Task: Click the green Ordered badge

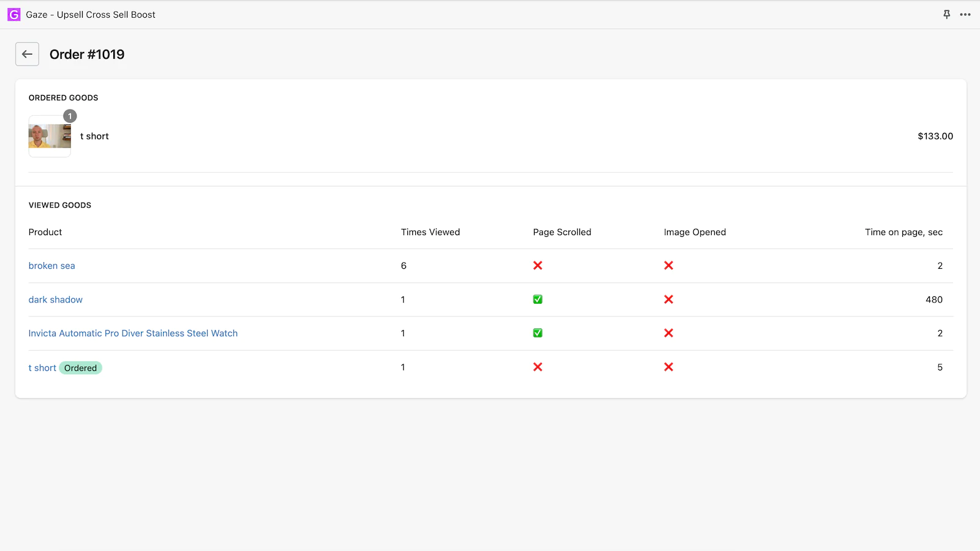Action: pyautogui.click(x=80, y=368)
